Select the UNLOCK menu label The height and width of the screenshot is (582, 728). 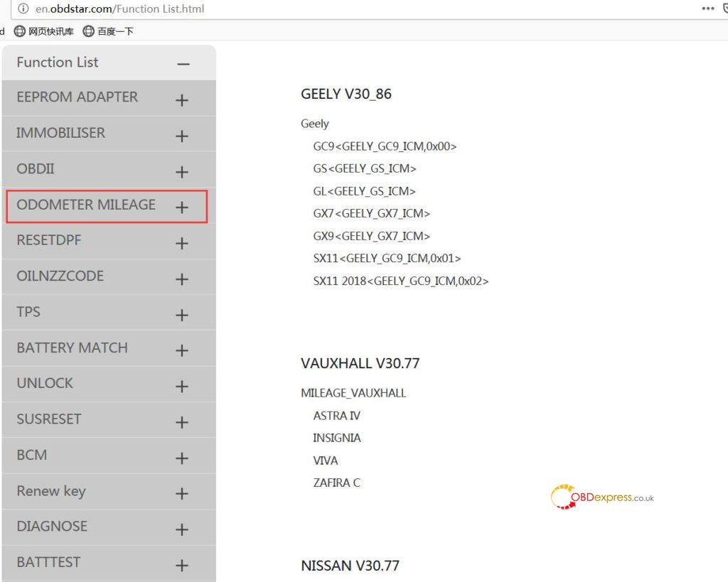(45, 383)
